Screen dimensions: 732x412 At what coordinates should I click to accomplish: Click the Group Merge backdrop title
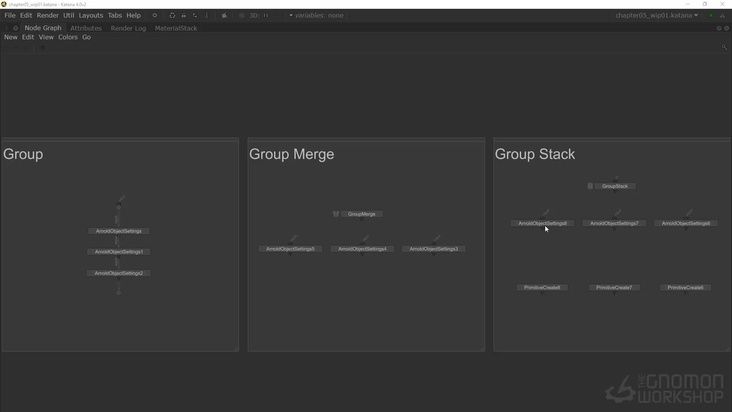(292, 154)
